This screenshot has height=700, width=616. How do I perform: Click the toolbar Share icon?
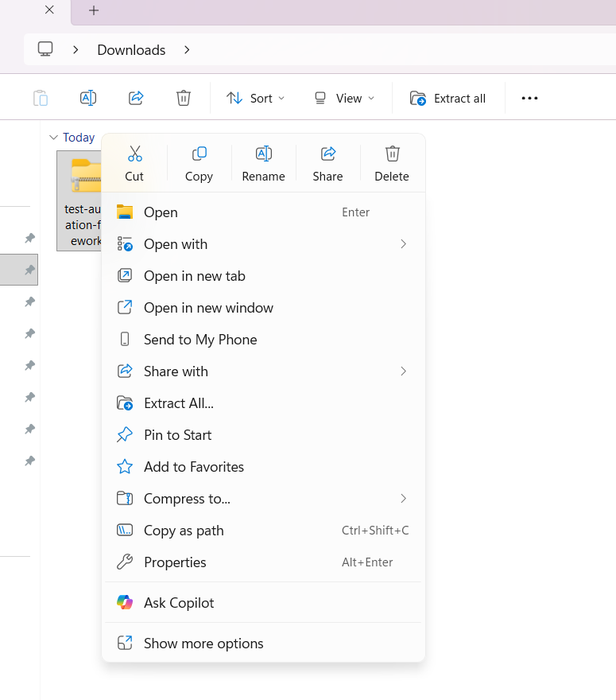coord(136,98)
